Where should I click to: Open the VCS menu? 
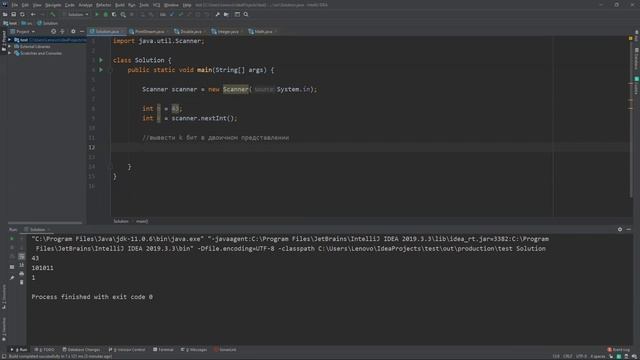tap(156, 5)
